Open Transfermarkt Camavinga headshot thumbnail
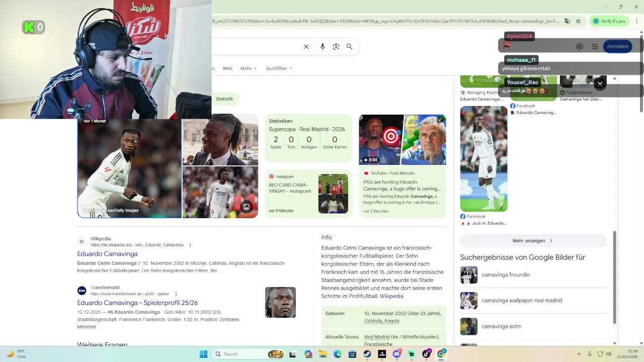Screen dimensions: 644x362 [280, 302]
